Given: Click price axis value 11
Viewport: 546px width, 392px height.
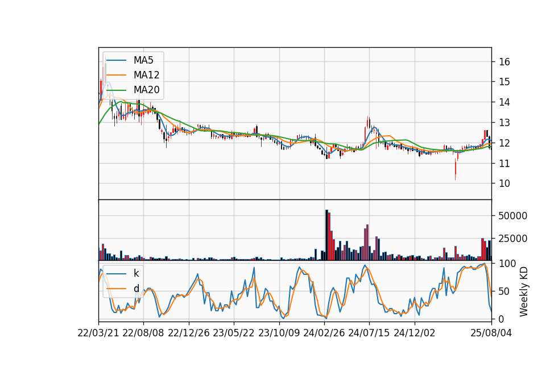Looking at the screenshot, I should click(504, 164).
